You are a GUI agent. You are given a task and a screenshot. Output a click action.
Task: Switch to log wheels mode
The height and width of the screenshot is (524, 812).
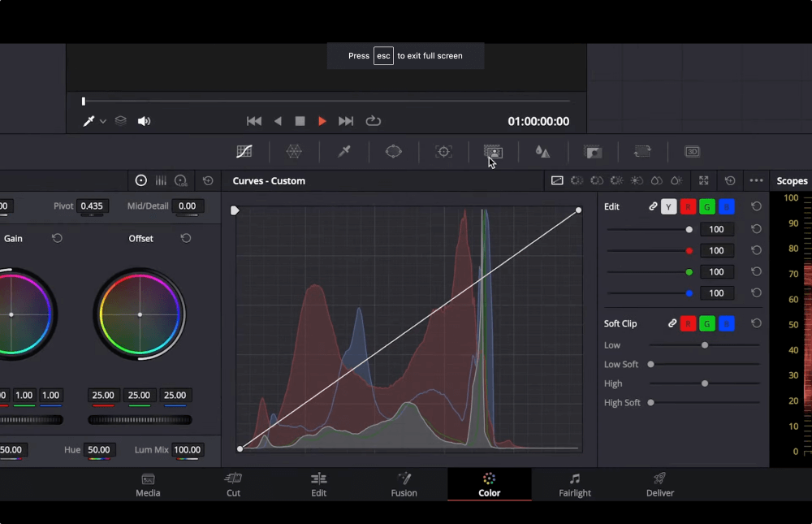point(181,180)
